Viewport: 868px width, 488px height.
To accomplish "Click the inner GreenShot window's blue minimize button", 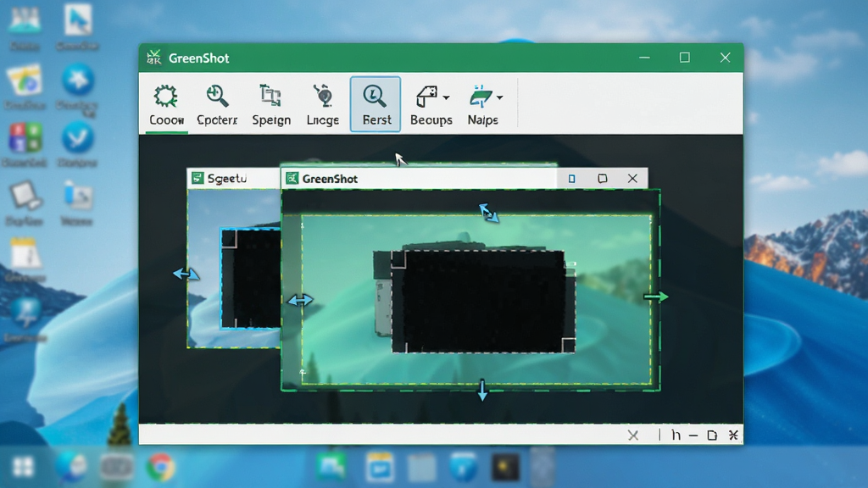I will tap(572, 179).
